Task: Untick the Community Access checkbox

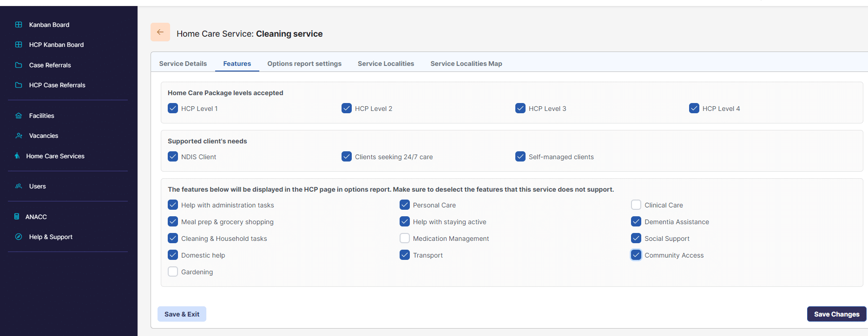Action: tap(636, 255)
